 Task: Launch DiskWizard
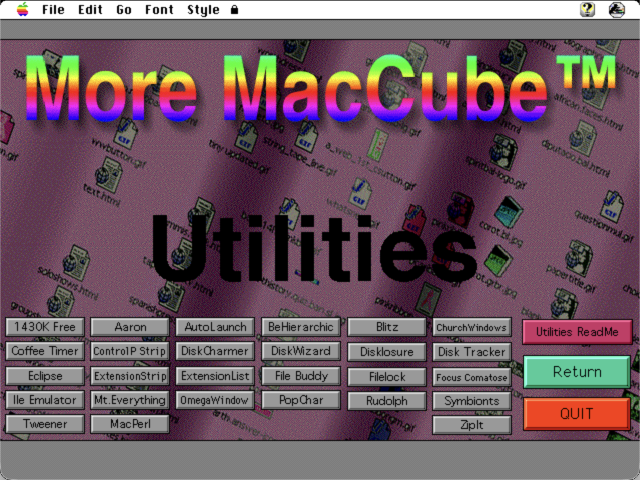pyautogui.click(x=301, y=351)
